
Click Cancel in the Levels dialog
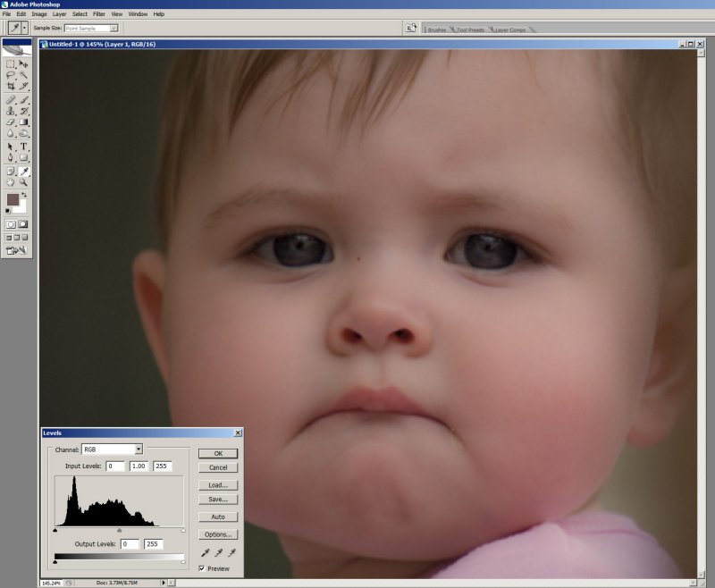tap(218, 467)
